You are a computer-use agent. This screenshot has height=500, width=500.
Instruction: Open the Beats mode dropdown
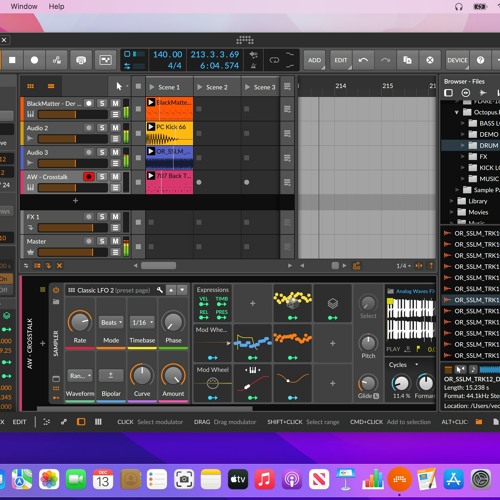111,322
